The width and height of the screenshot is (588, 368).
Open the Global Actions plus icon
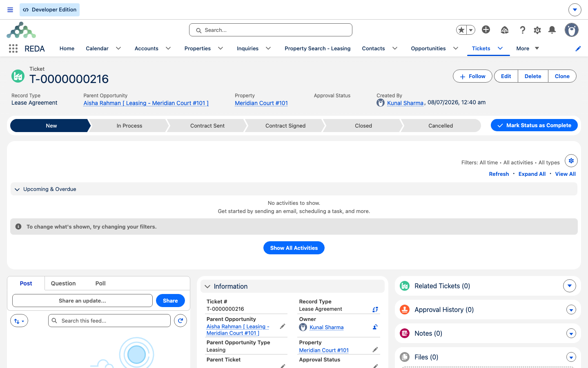[x=486, y=29]
